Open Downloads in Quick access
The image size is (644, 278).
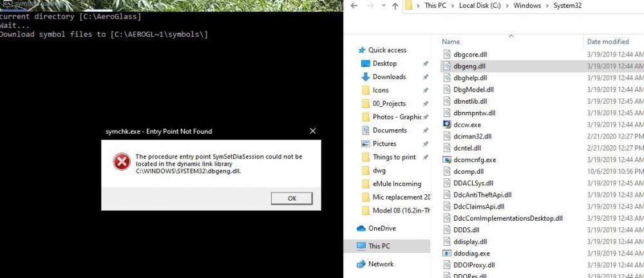389,77
